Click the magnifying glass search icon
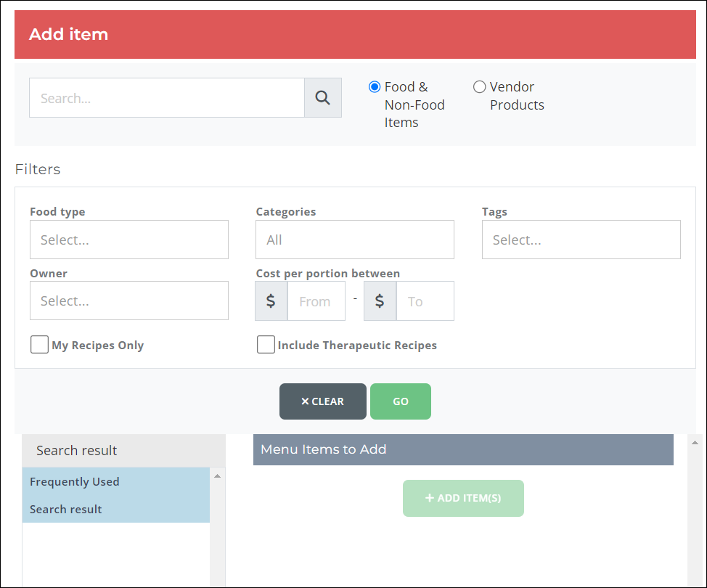Viewport: 707px width, 588px height. [x=322, y=97]
